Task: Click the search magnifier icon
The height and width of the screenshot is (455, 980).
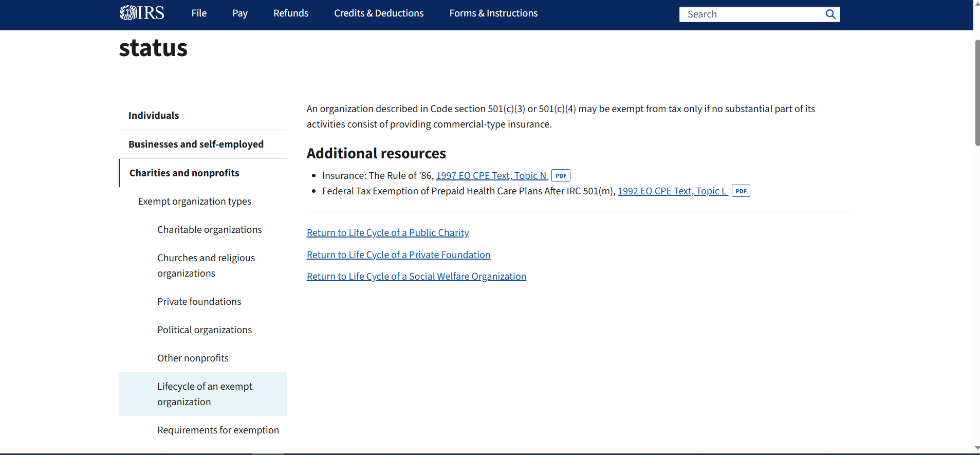Action: tap(830, 14)
